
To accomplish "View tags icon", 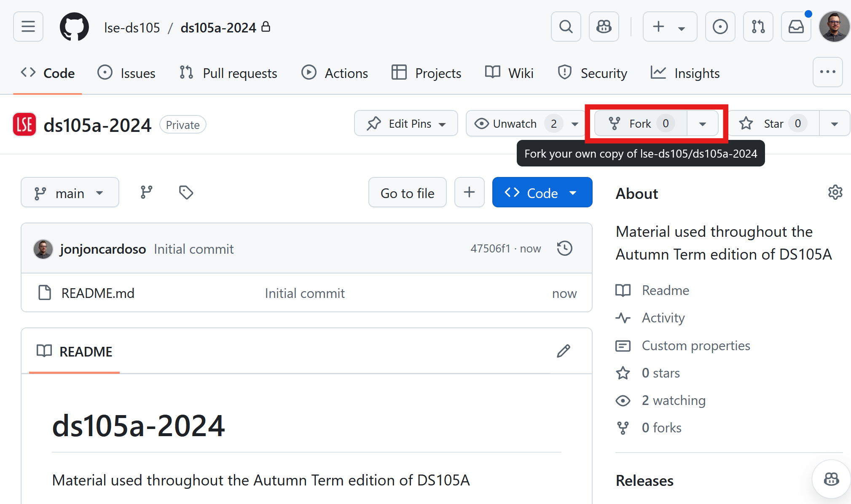I will [x=186, y=193].
